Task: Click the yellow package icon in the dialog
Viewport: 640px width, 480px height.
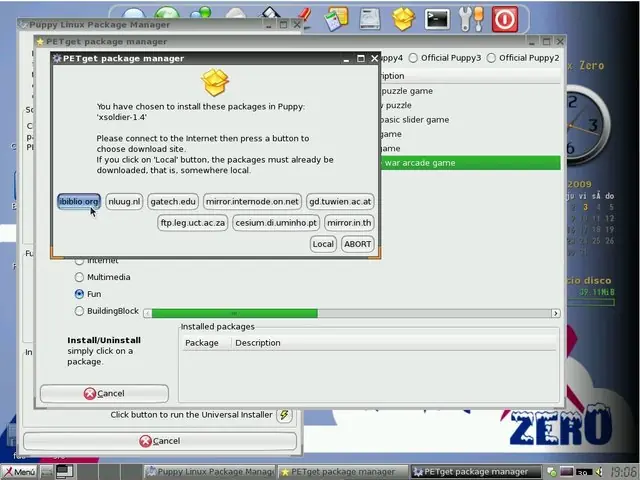Action: coord(215,82)
